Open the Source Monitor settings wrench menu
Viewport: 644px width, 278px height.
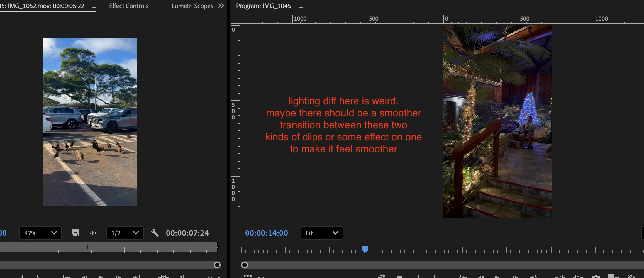pyautogui.click(x=155, y=233)
